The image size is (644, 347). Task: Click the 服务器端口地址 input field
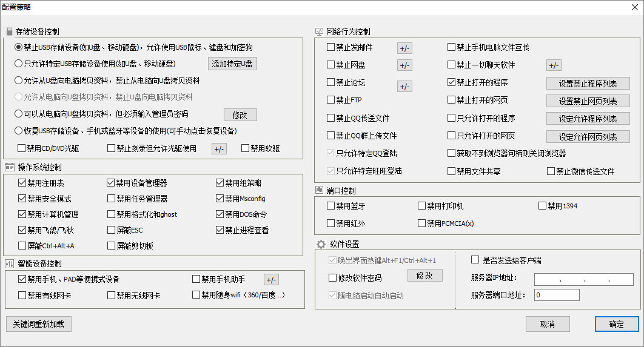(557, 296)
